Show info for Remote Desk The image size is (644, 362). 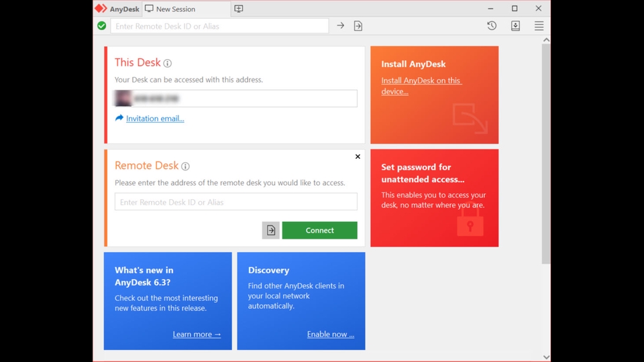coord(185,166)
